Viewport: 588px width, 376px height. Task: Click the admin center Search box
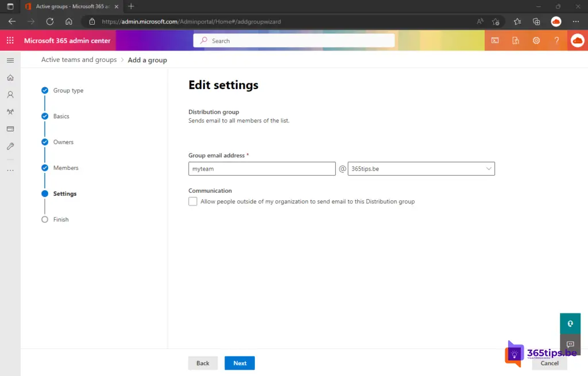point(294,41)
